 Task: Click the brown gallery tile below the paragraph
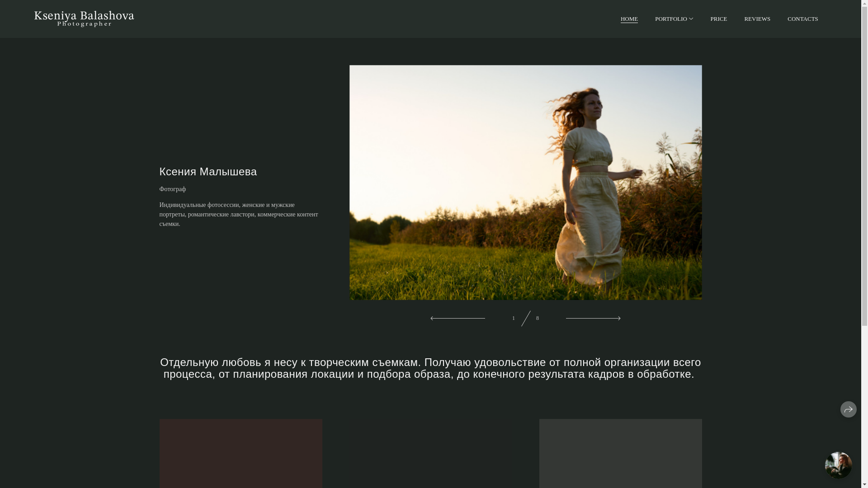(x=241, y=453)
